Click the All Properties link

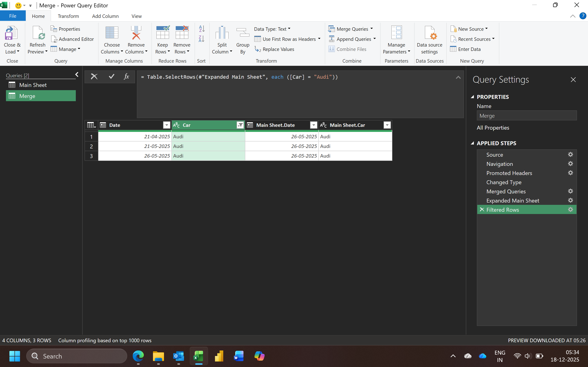click(x=493, y=128)
